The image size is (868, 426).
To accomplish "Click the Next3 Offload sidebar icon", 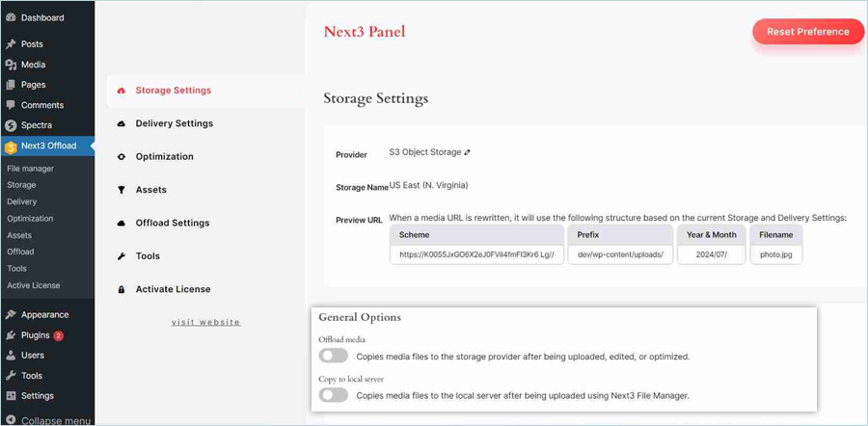I will (11, 146).
